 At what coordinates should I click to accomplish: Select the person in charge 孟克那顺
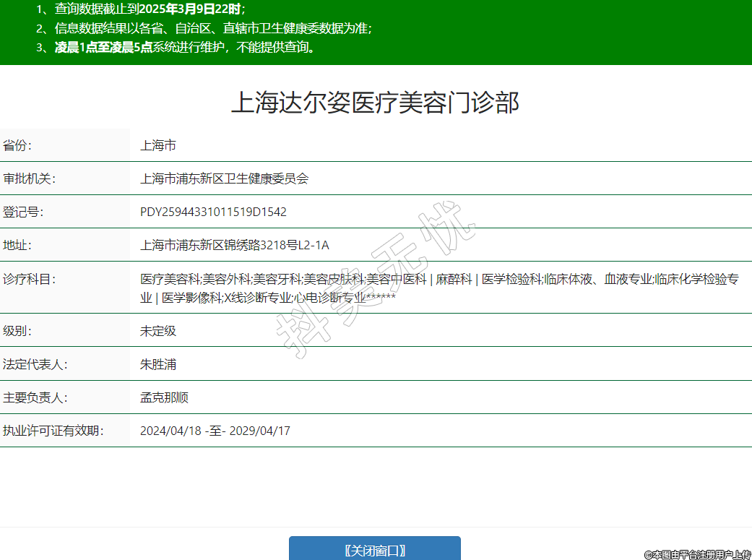164,397
